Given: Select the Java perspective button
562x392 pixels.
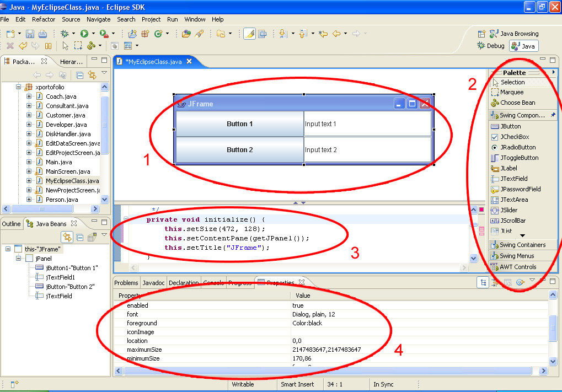Looking at the screenshot, I should coord(523,46).
